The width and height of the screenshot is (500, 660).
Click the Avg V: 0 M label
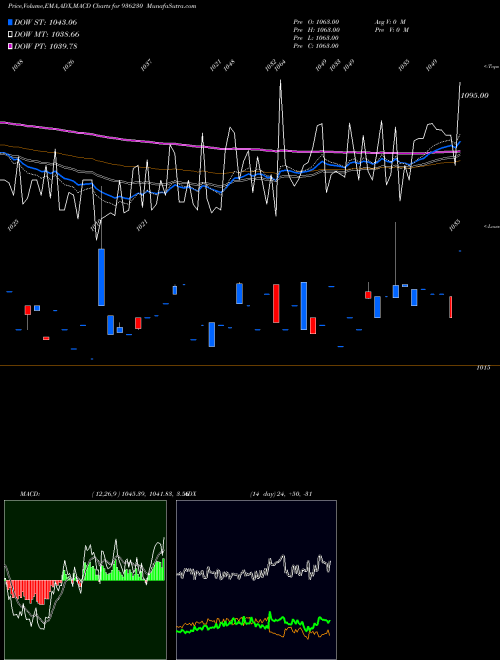(x=390, y=22)
